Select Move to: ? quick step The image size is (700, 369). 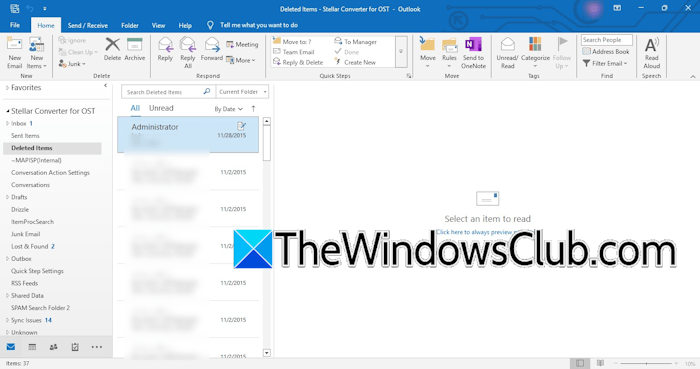pyautogui.click(x=292, y=41)
